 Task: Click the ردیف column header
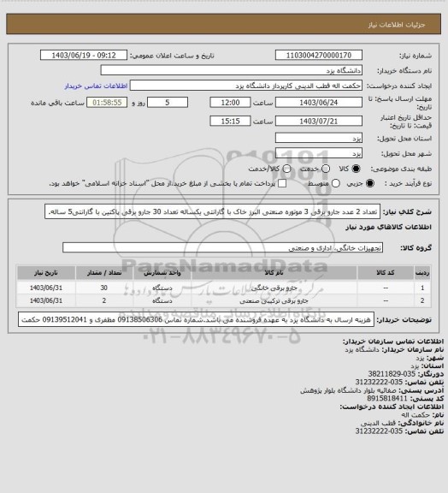(422, 272)
